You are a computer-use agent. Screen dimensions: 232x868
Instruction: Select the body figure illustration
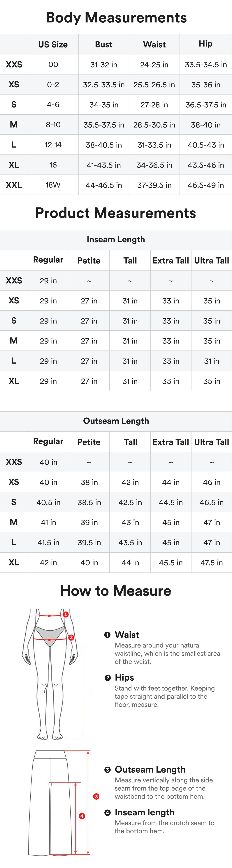(50, 674)
